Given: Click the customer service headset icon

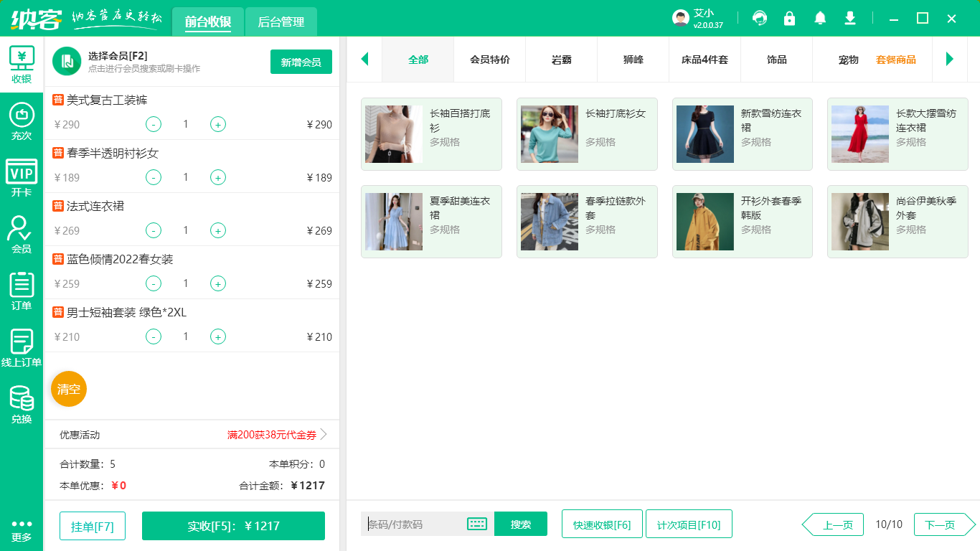Looking at the screenshot, I should (x=759, y=18).
